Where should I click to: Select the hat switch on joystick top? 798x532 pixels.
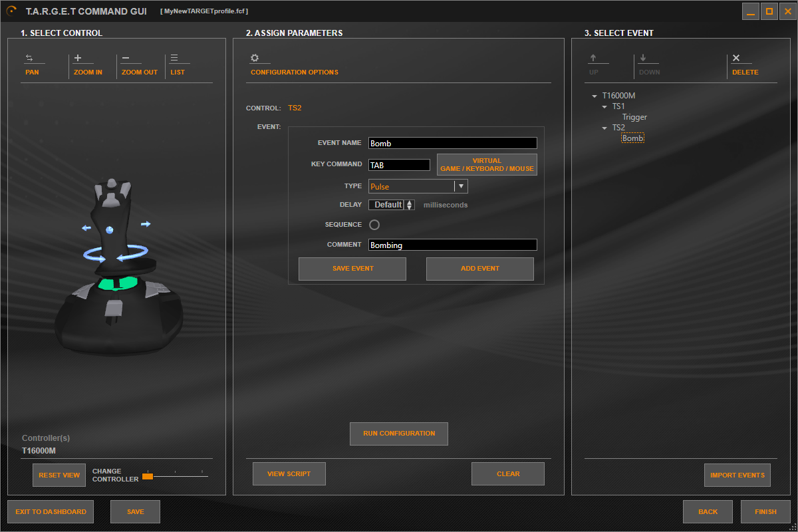[112, 182]
